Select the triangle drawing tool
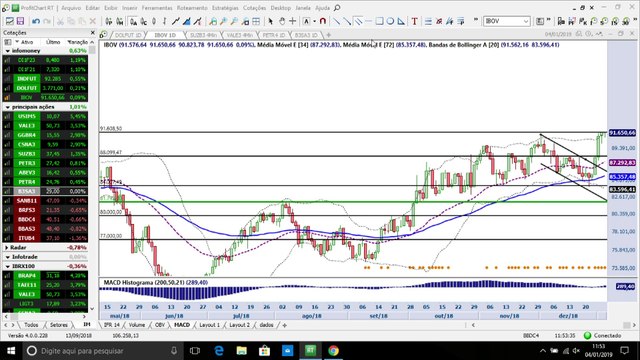Image resolution: width=640 pixels, height=360 pixels. tap(401, 21)
